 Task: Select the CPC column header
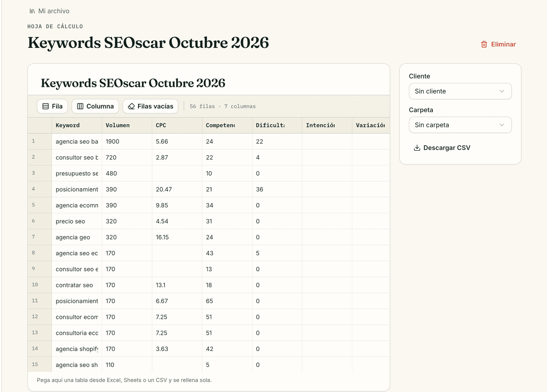point(177,125)
